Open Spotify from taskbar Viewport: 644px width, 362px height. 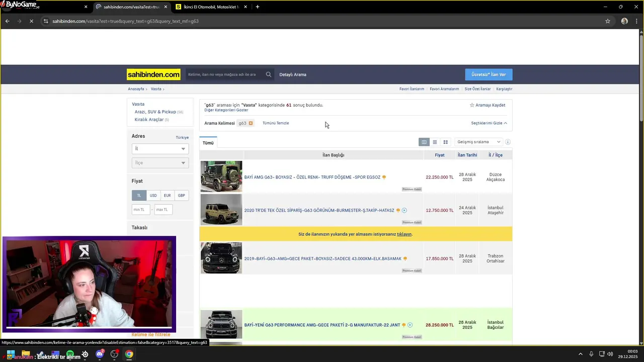70,354
